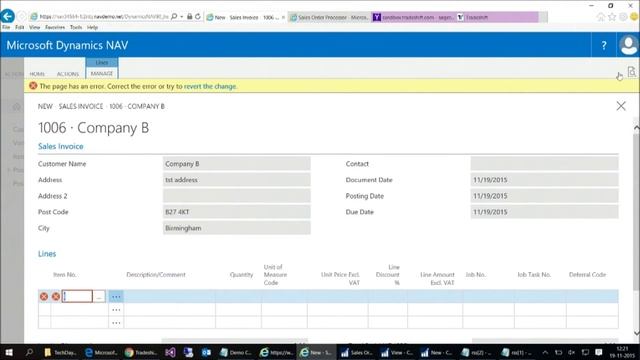Open more options on third line
Screen dimensions: 640x360
pos(116,323)
